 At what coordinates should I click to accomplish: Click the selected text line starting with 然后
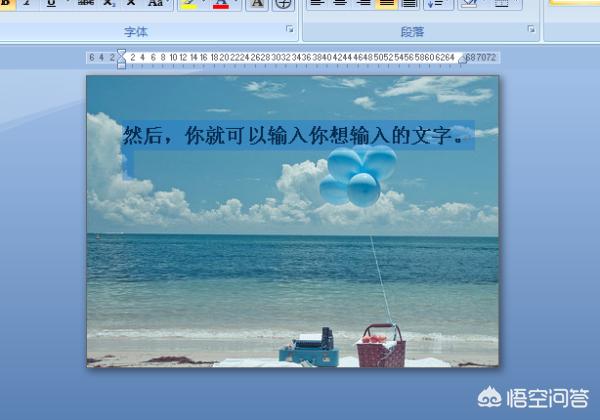point(295,135)
